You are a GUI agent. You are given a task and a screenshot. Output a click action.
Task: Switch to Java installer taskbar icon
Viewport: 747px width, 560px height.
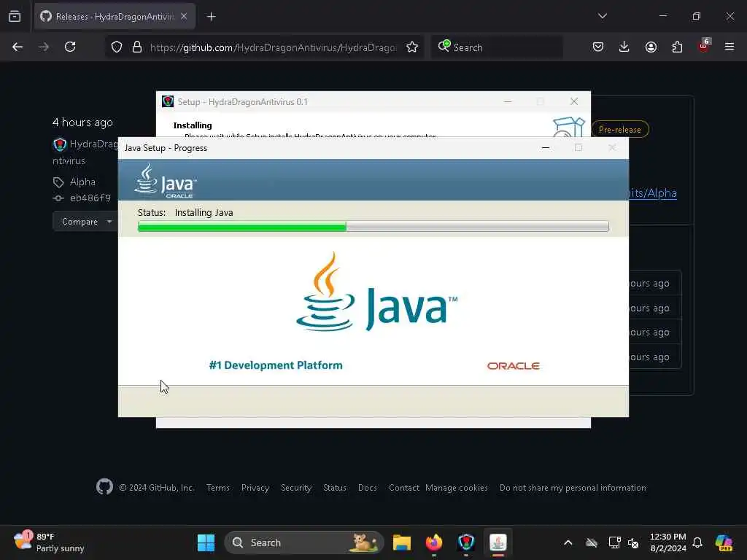[x=498, y=542]
